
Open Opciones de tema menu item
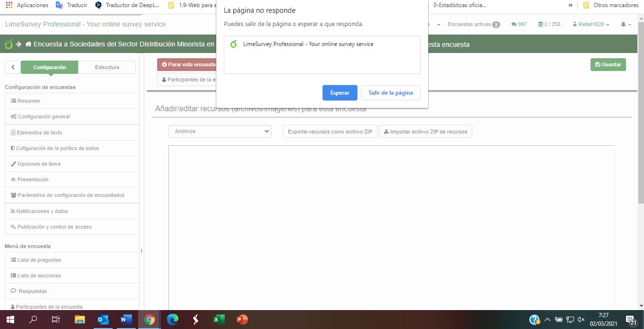pyautogui.click(x=72, y=164)
